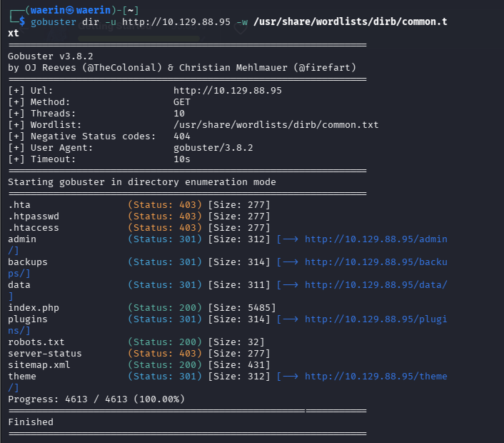Click the plugins redirect URL link
Image resolution: width=504 pixels, height=443 pixels.
pyautogui.click(x=376, y=319)
